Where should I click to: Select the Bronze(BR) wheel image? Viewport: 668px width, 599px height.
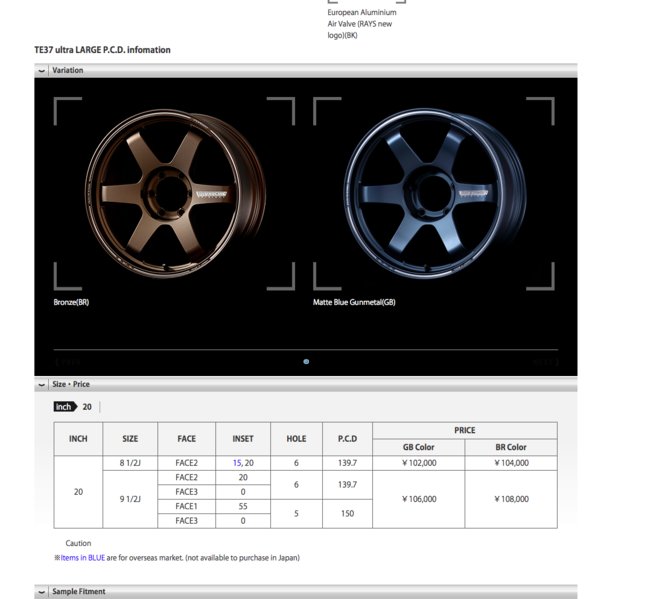[x=175, y=194]
